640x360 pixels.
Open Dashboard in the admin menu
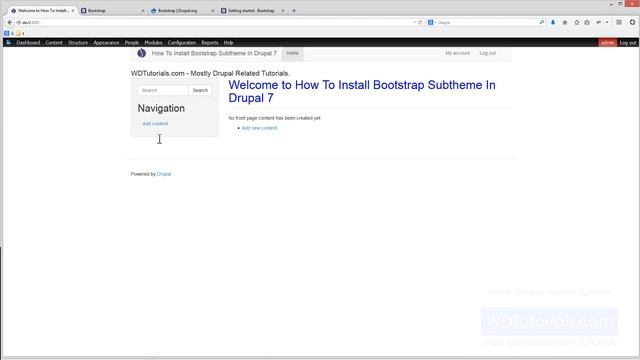[28, 42]
